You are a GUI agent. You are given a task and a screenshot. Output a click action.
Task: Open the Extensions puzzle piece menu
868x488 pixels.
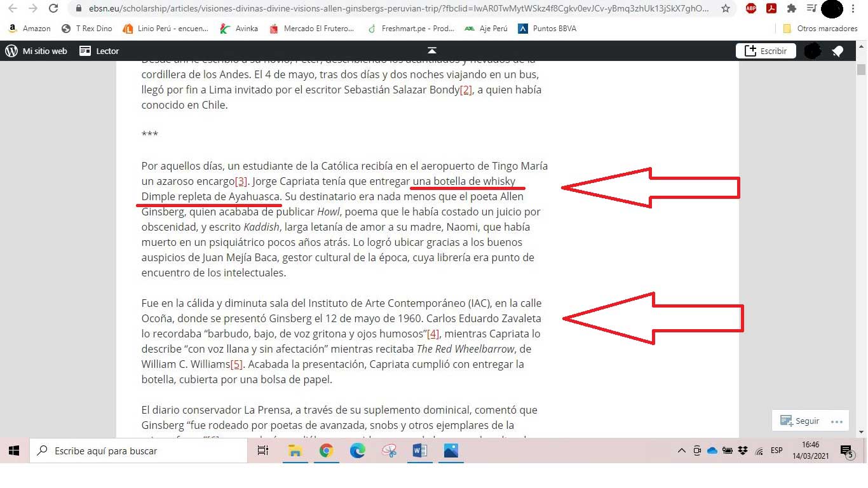[791, 9]
